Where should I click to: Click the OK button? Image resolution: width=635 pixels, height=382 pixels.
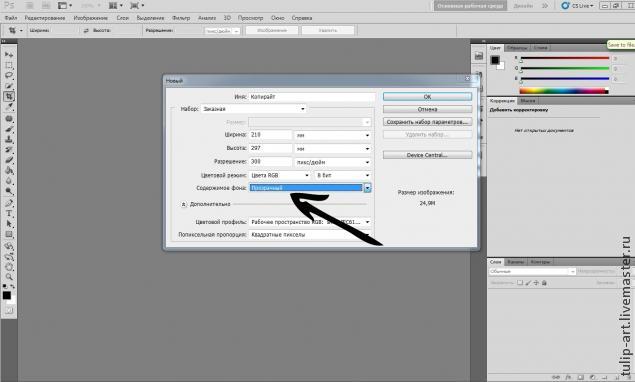427,97
